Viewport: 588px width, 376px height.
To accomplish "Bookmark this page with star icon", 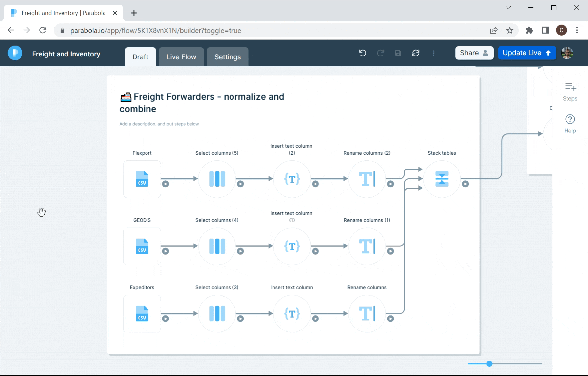I will (510, 30).
